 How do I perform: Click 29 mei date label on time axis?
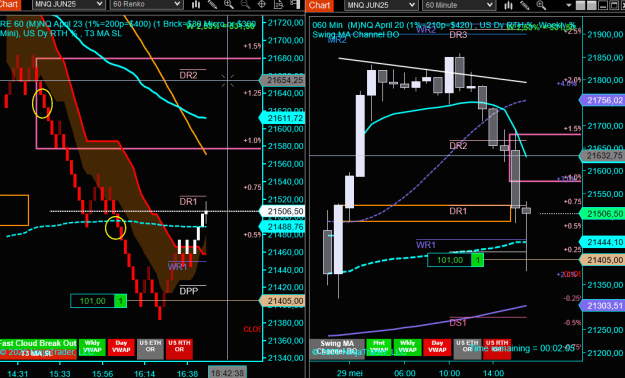pyautogui.click(x=350, y=373)
